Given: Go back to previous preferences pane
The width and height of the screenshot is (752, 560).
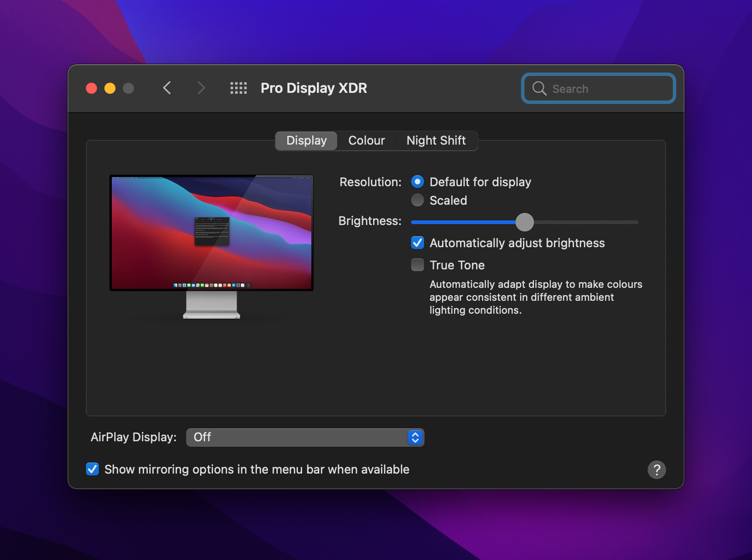Looking at the screenshot, I should tap(167, 88).
